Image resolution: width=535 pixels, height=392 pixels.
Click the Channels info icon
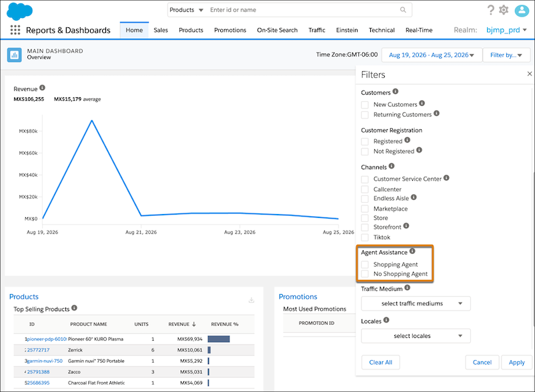coord(392,166)
